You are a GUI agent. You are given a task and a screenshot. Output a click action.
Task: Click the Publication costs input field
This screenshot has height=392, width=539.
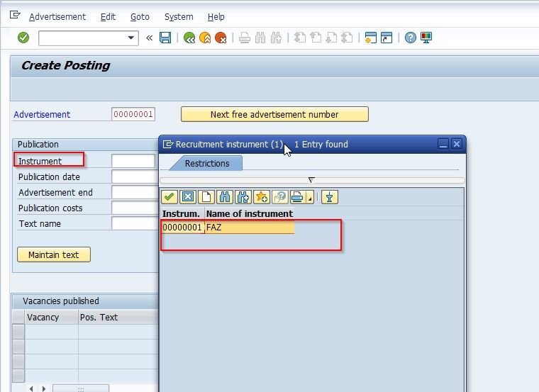pos(135,208)
